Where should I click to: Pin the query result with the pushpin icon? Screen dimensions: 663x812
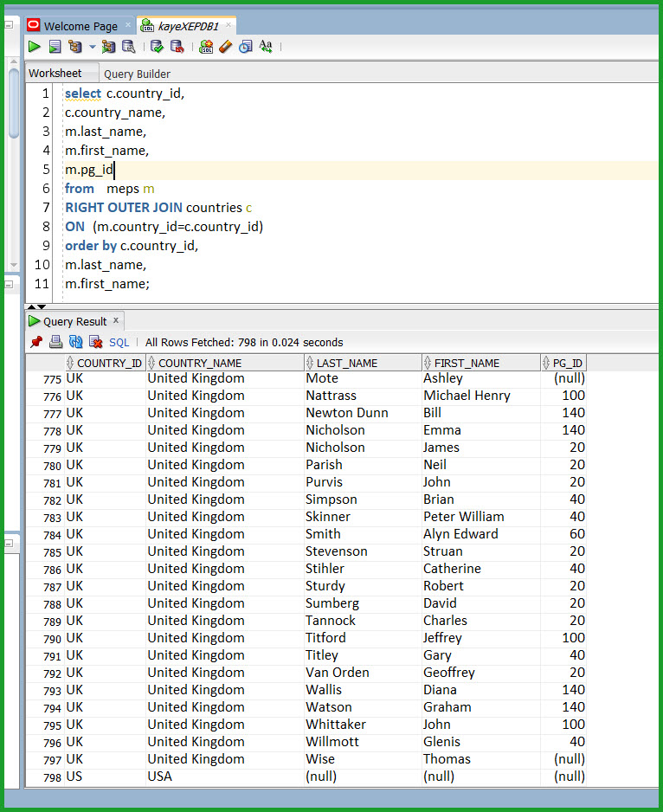(x=36, y=342)
